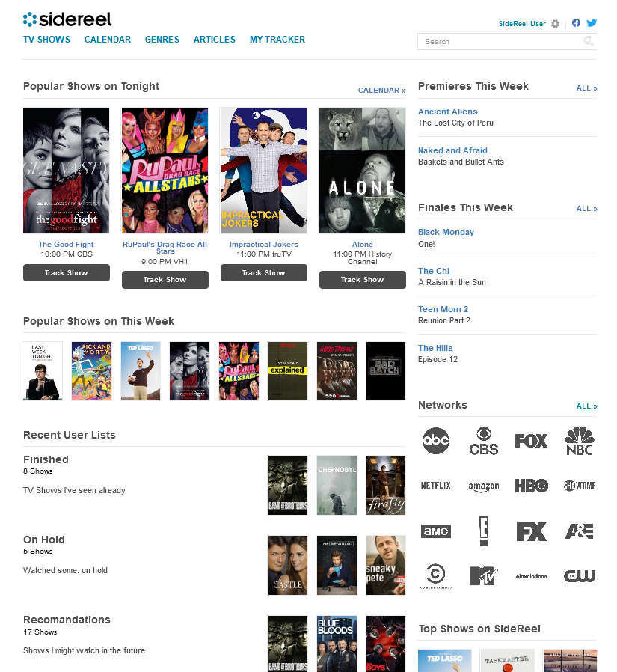Screen dimensions: 617x672
Task: Click the search magnifier icon
Action: [x=589, y=40]
